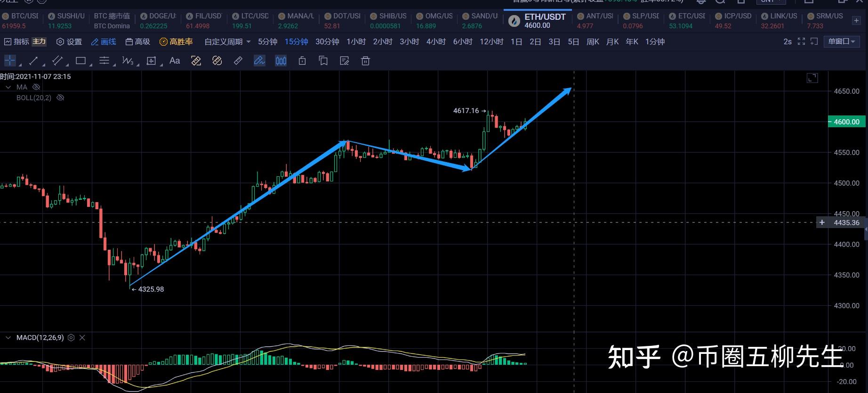This screenshot has width=868, height=393.
Task: Expand crosshair tool options arrow
Action: pos(20,64)
